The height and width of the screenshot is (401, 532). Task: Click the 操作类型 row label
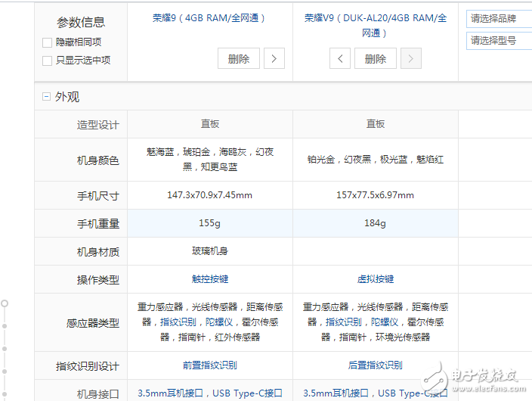[x=98, y=280]
